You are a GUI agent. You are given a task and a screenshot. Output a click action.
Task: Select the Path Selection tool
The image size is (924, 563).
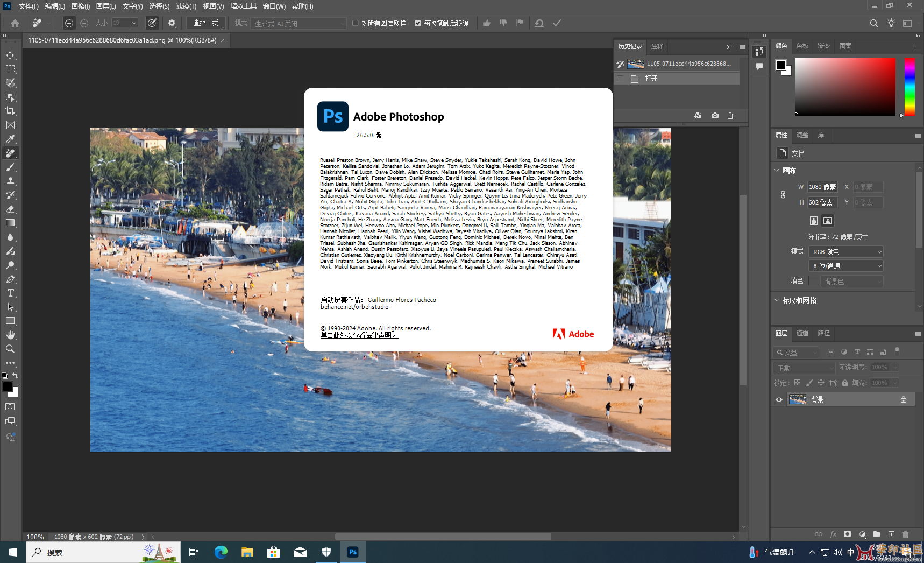(10, 307)
